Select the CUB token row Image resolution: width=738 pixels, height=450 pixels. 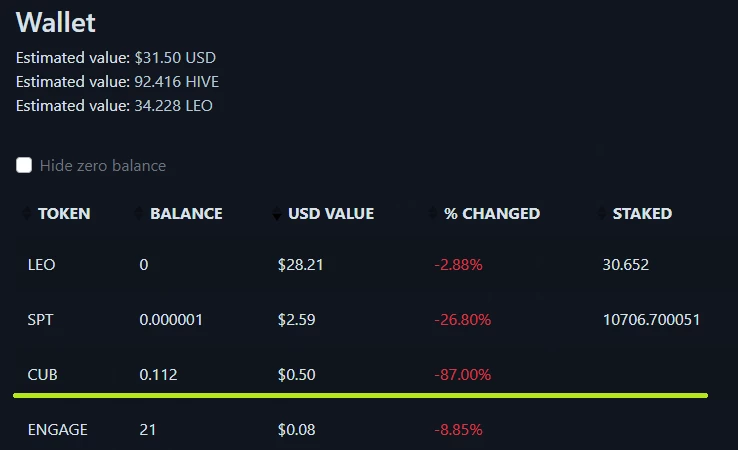pyautogui.click(x=361, y=375)
